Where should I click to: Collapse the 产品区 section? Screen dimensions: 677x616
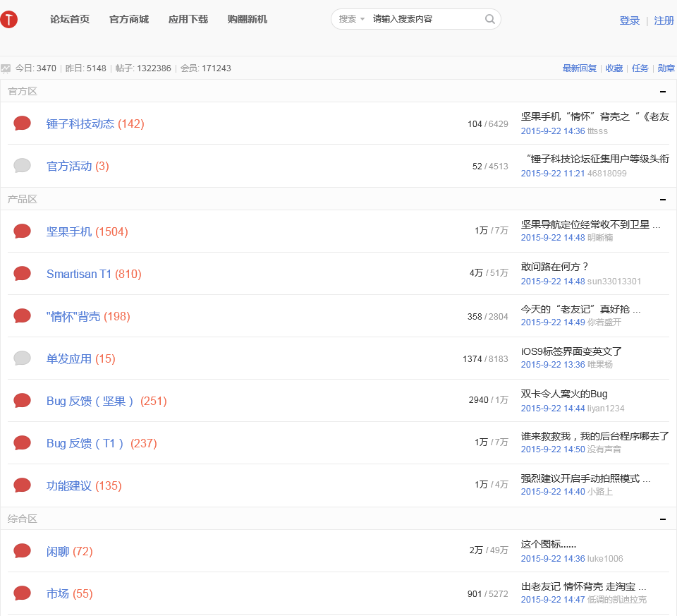663,200
